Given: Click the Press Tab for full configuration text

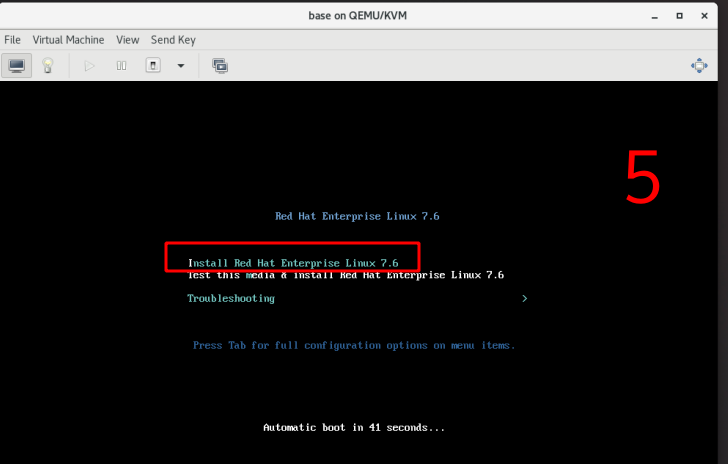Looking at the screenshot, I should coord(354,345).
